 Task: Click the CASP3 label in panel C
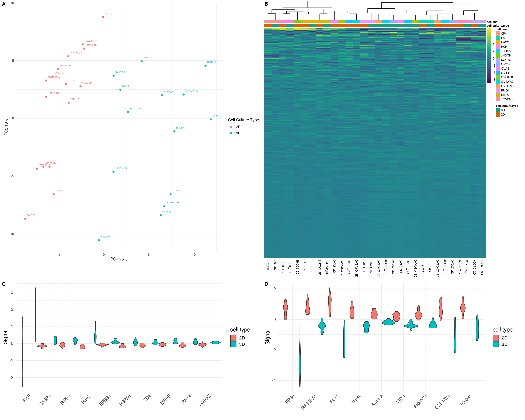45,400
